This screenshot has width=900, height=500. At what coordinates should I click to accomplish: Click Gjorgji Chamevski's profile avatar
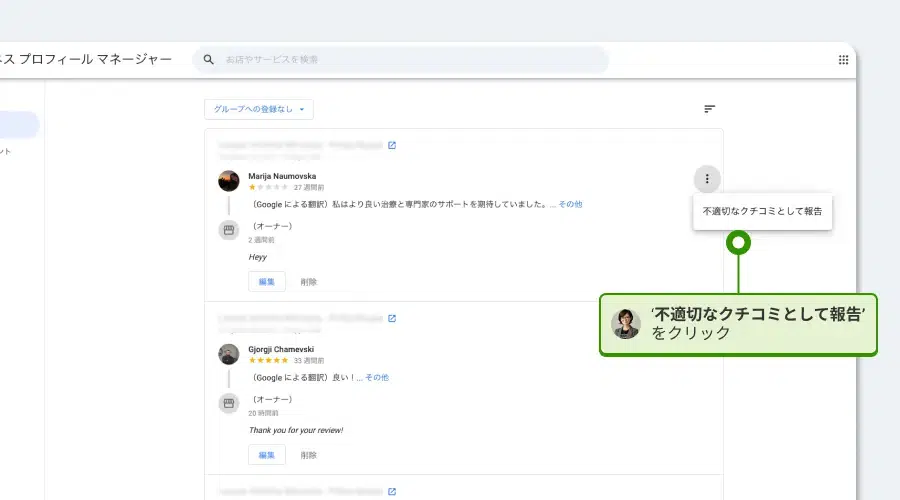click(x=228, y=354)
